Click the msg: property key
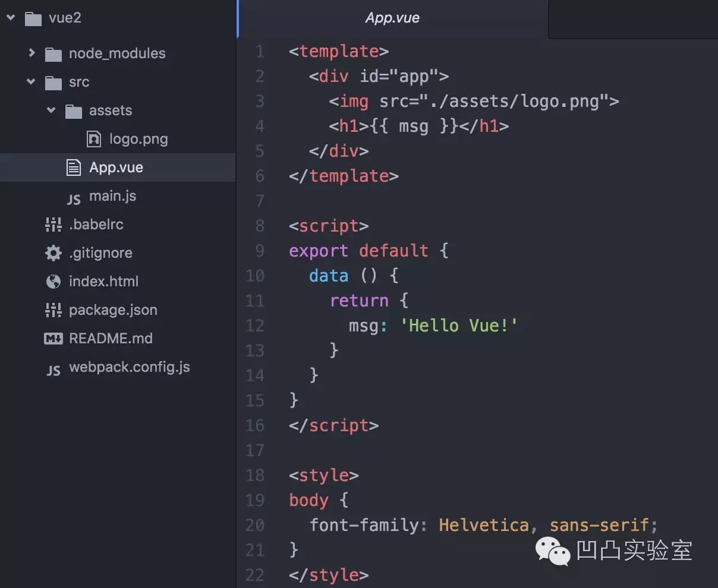The image size is (718, 588). pyautogui.click(x=369, y=326)
